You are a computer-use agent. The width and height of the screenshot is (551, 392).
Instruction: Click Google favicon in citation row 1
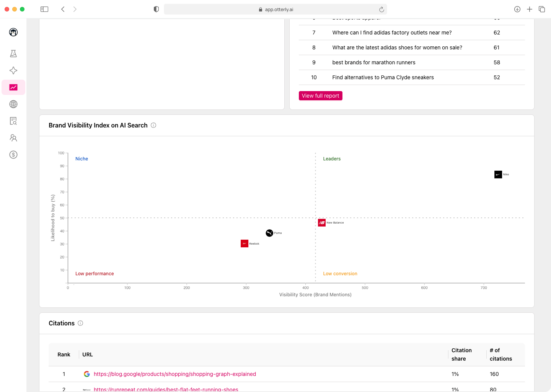pos(87,374)
